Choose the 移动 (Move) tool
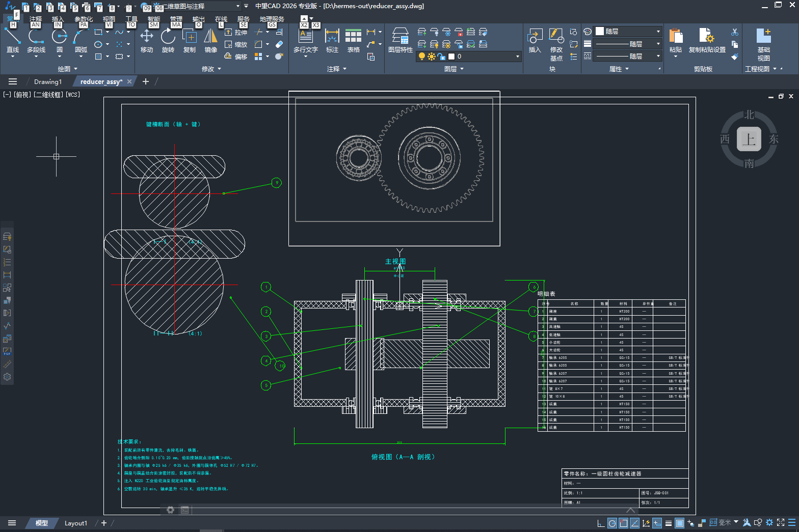The image size is (799, 532). tap(147, 41)
